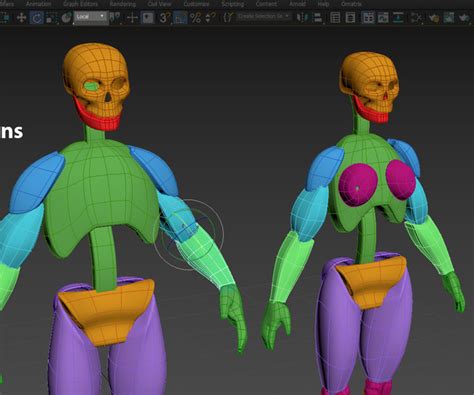The height and width of the screenshot is (395, 474).
Task: Open the Arnold menu
Action: (x=297, y=4)
